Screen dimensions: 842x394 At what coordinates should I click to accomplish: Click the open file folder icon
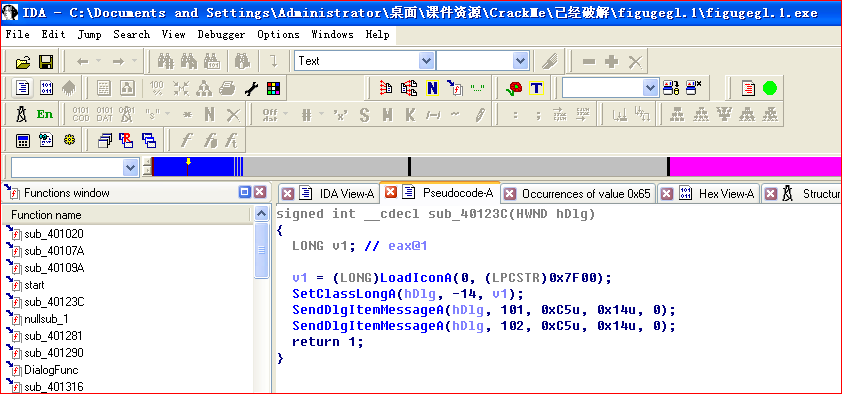pos(23,62)
